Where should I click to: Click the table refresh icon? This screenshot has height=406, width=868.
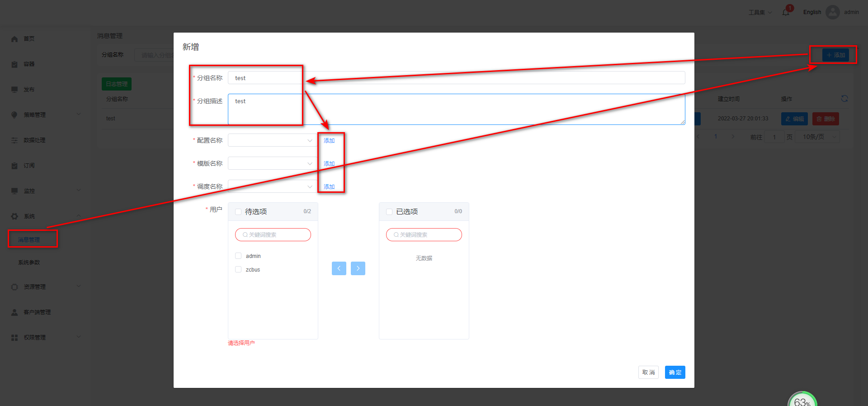[844, 99]
